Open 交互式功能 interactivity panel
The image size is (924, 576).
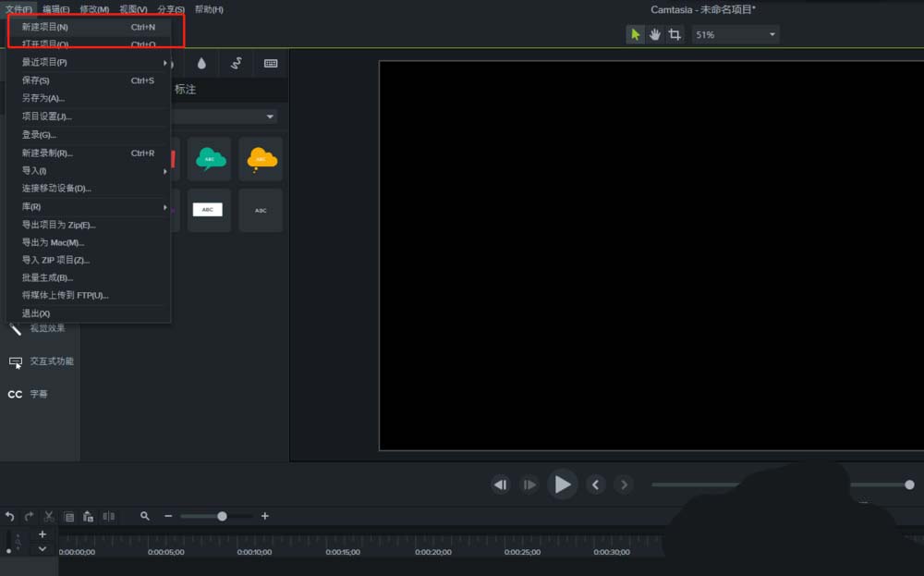[51, 362]
